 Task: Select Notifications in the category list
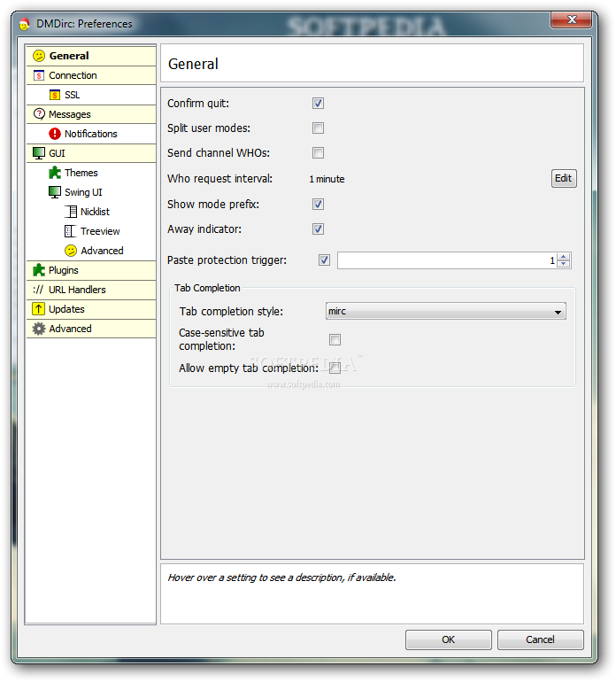(91, 134)
